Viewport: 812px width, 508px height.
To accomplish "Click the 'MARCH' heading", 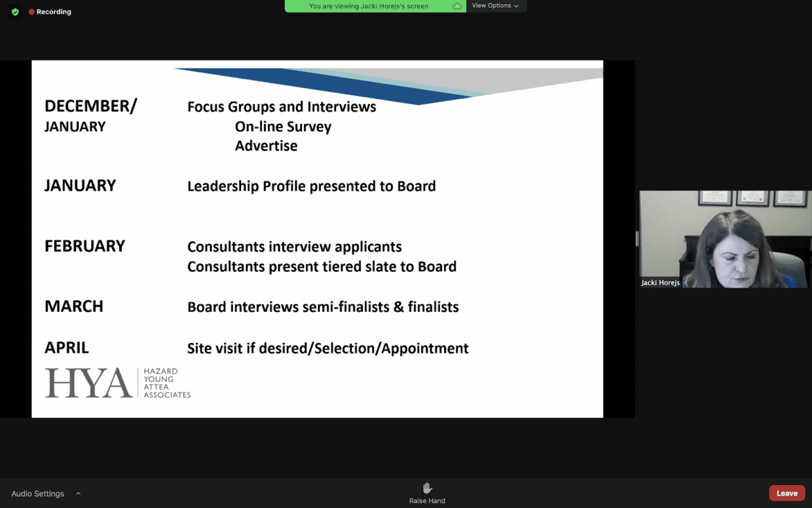I will [x=74, y=306].
